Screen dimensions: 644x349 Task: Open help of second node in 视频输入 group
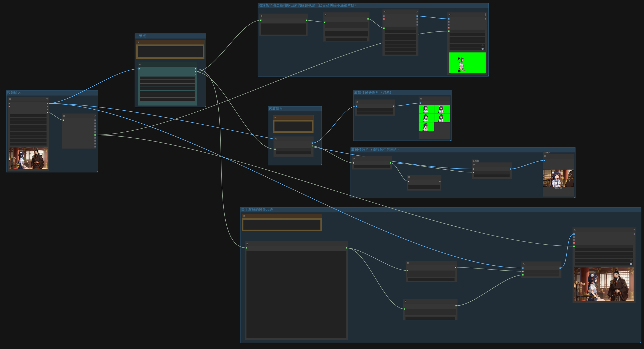pyautogui.click(x=95, y=116)
